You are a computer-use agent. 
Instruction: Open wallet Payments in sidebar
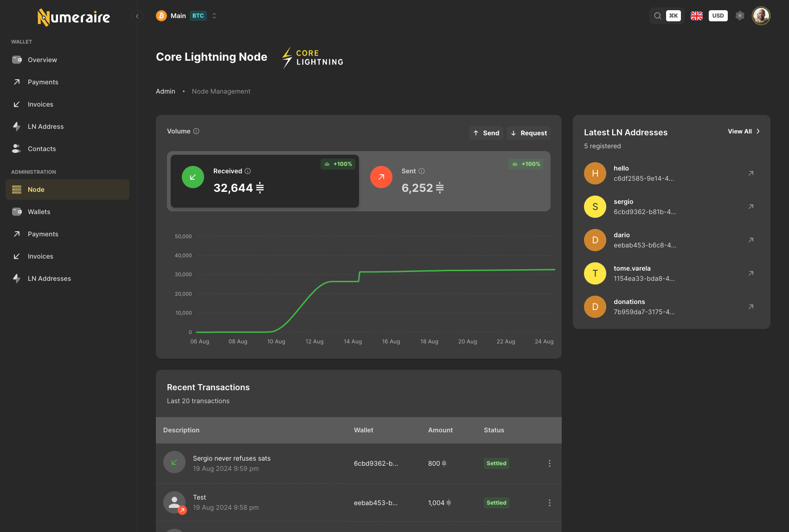point(68,82)
